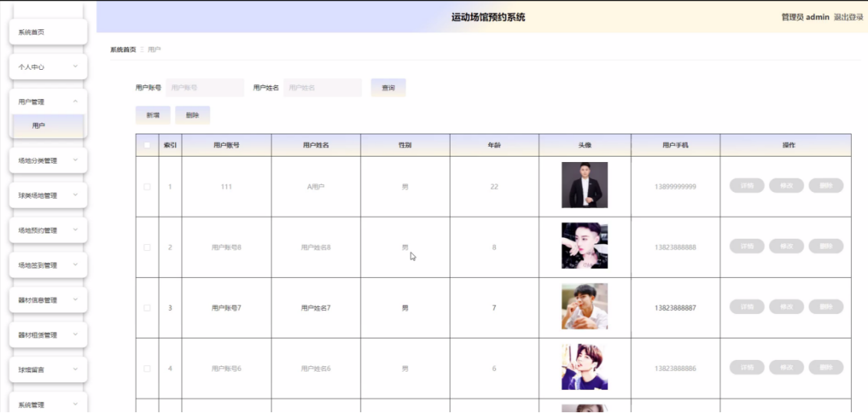The image size is (868, 413).
Task: Check the row 3 checkbox (用户账号7)
Action: tap(147, 308)
